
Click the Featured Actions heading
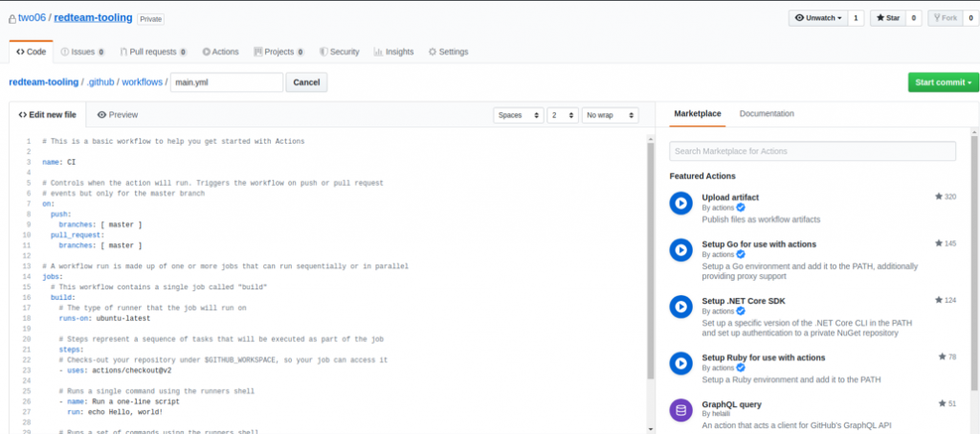click(702, 176)
